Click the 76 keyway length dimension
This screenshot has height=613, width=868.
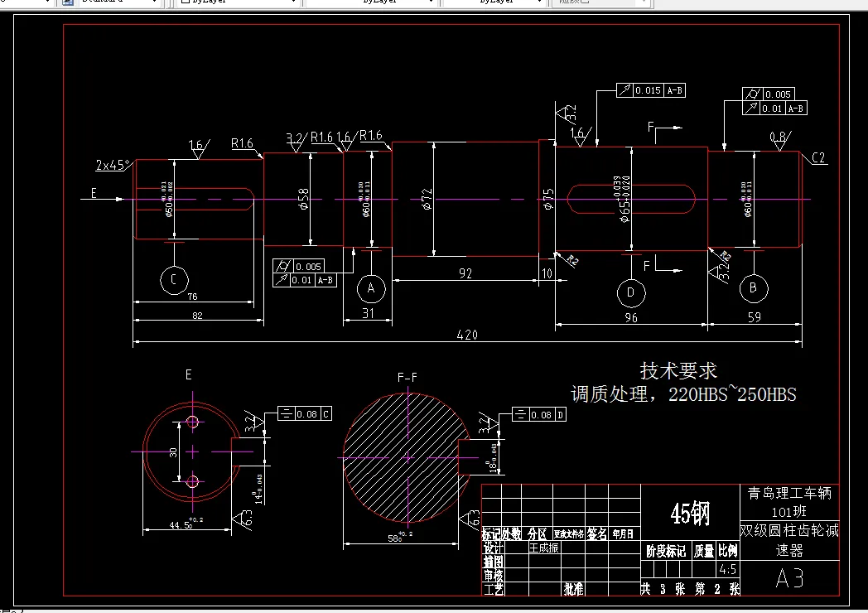(x=192, y=297)
